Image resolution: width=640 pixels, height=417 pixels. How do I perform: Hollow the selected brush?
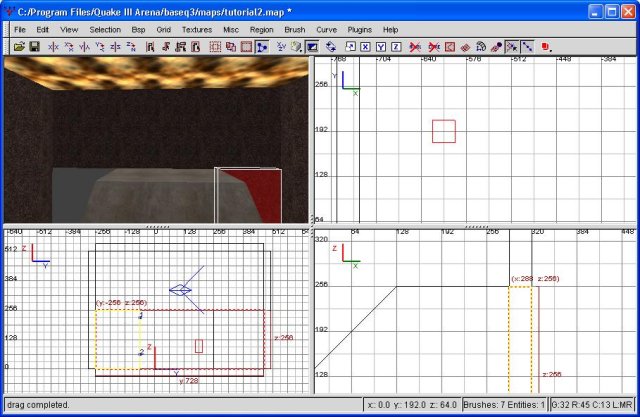click(x=246, y=47)
